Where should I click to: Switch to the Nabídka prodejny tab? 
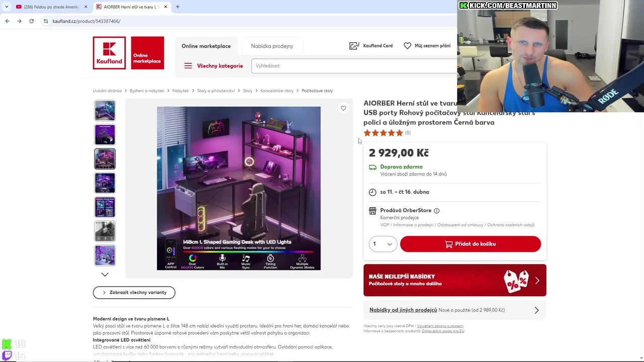coord(272,46)
